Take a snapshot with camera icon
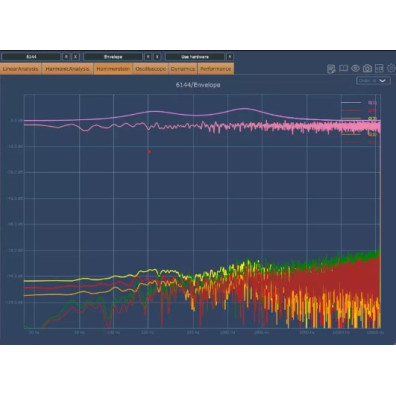Viewport: 396px width, 396px height. 367,68
